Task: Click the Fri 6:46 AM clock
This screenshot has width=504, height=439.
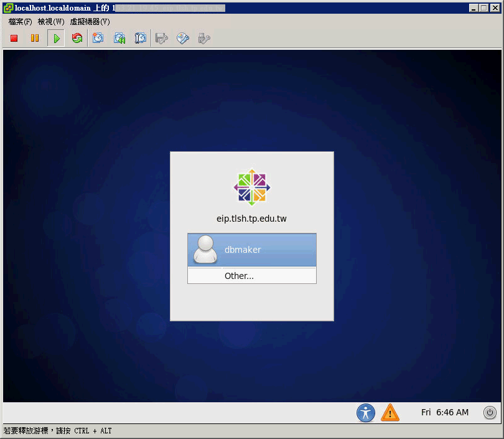Action: tap(445, 412)
